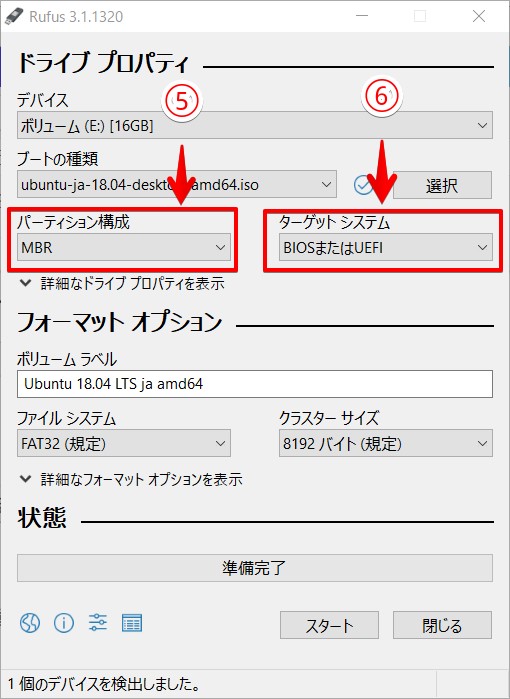Click the about info icon
Viewport: 510px width, 699px height.
64,622
